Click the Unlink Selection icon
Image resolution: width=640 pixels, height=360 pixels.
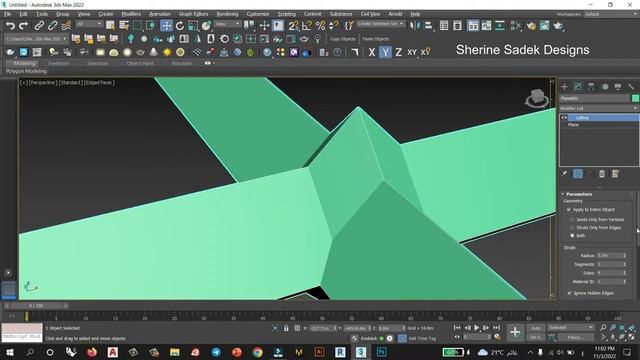pos(52,26)
